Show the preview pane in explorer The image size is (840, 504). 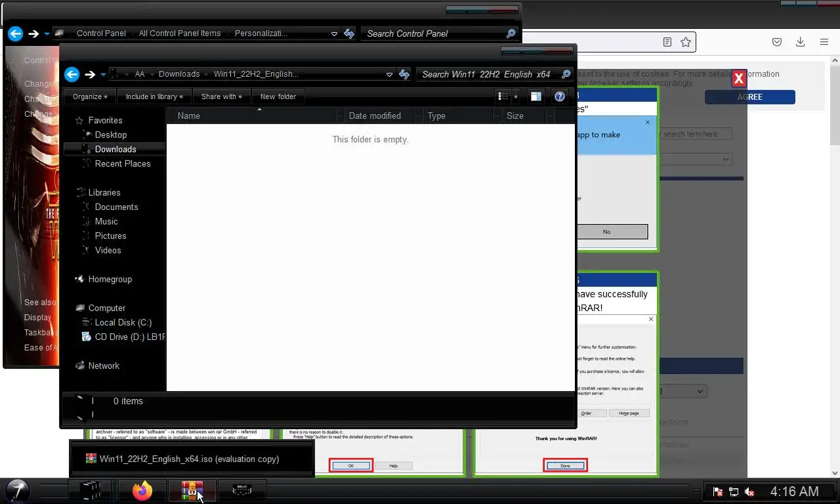[535, 96]
